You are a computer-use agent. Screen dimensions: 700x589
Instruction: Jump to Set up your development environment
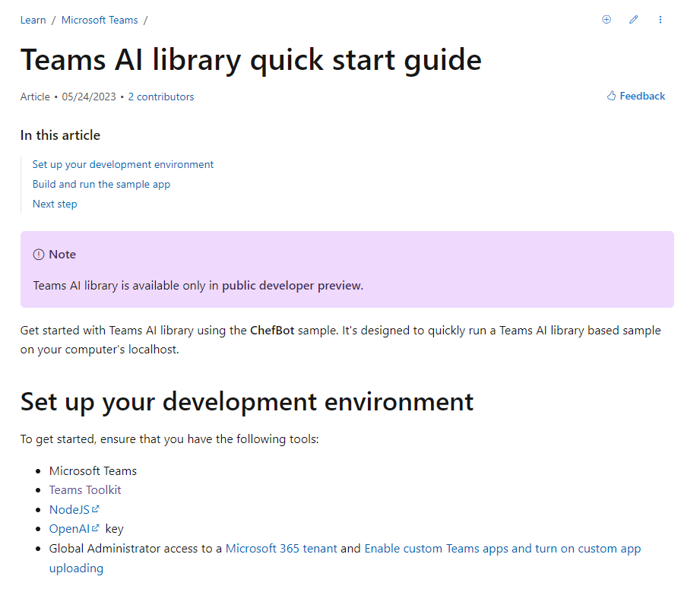123,164
